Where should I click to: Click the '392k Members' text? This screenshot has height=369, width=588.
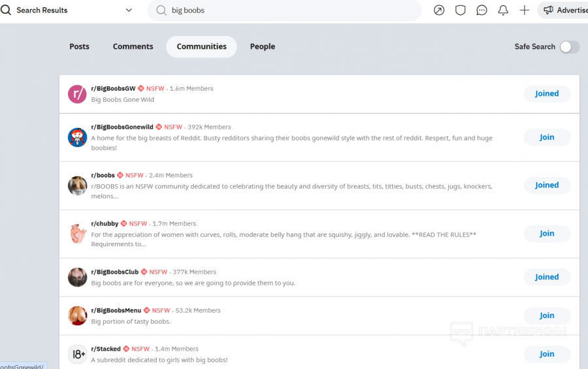(x=209, y=127)
